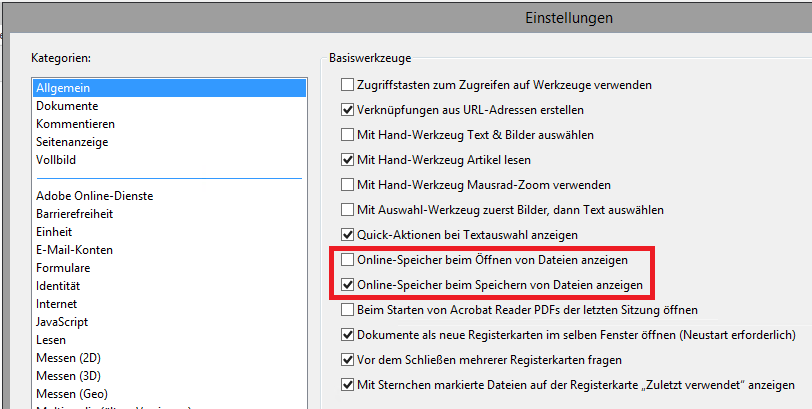Uncheck Quick-Aktionen bei Textauswahl anzeigen

(x=348, y=235)
